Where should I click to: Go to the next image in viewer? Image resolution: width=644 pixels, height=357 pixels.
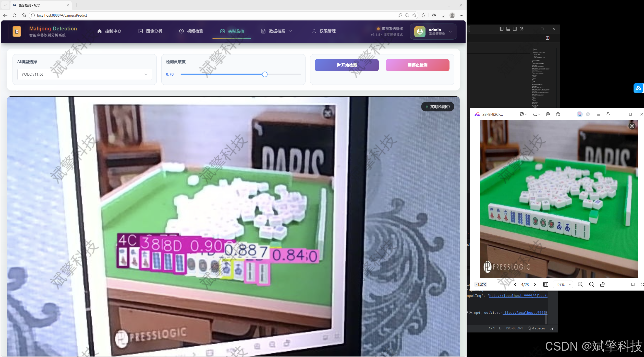pos(535,284)
